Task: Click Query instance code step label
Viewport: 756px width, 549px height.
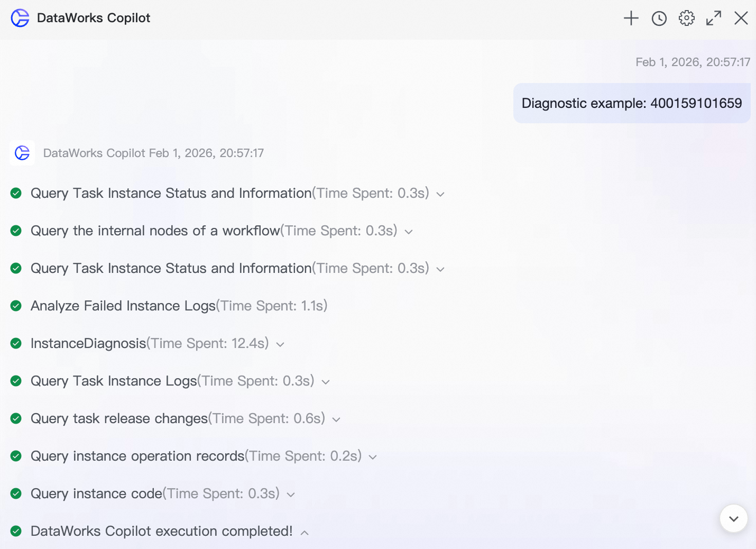Action: coord(96,493)
